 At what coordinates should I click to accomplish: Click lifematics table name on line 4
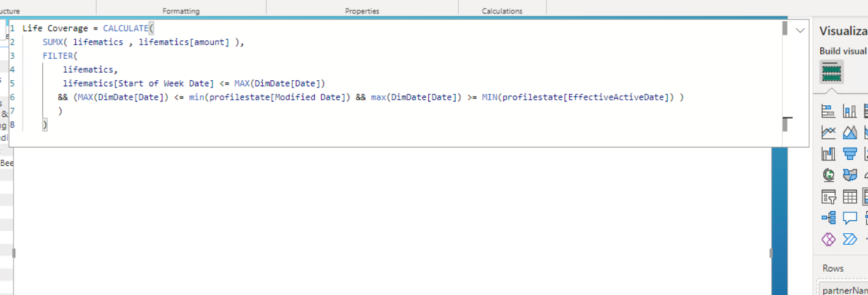[88, 70]
